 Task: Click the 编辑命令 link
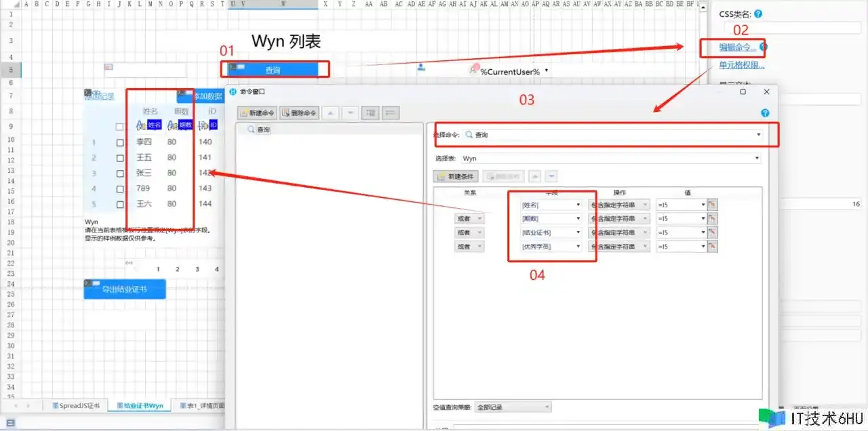(738, 47)
